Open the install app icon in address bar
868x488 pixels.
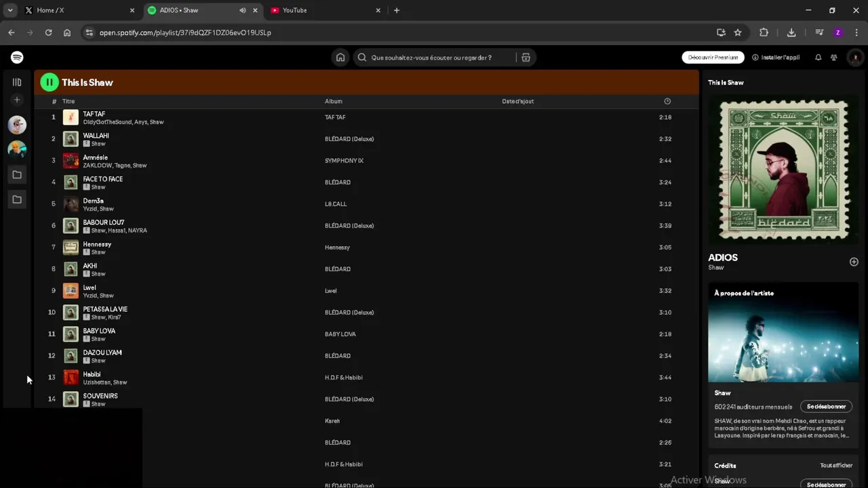coord(721,33)
